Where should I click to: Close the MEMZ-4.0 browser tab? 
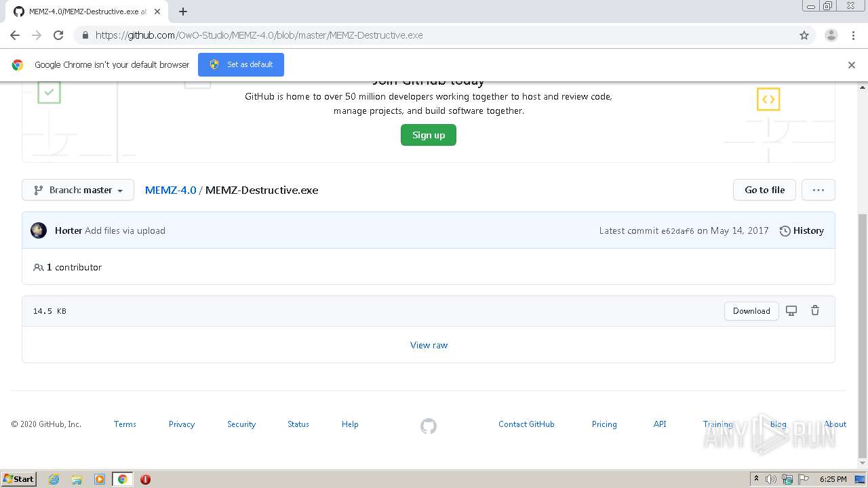tap(157, 12)
